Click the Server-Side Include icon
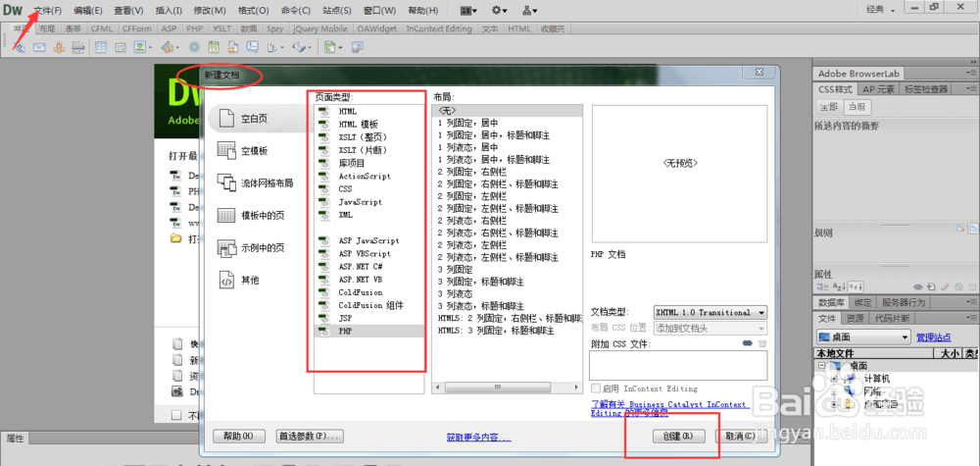Viewport: 980px width, 466px height. tap(232, 47)
